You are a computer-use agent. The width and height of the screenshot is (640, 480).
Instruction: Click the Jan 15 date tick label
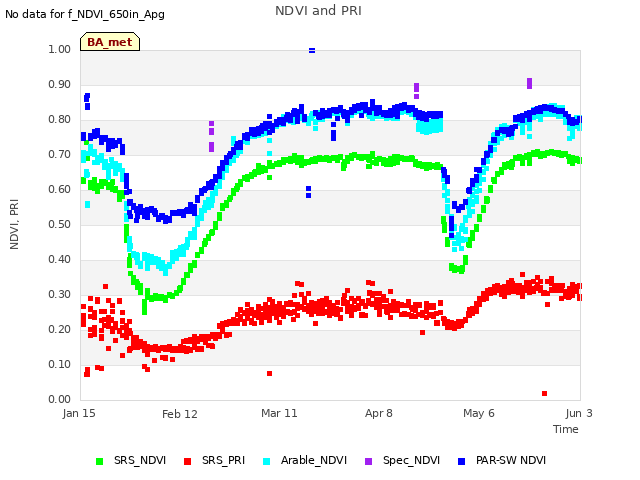coord(79,413)
